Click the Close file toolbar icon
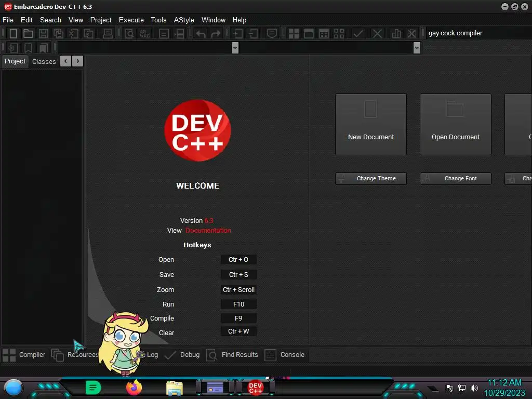The width and height of the screenshot is (532, 399). point(73,33)
